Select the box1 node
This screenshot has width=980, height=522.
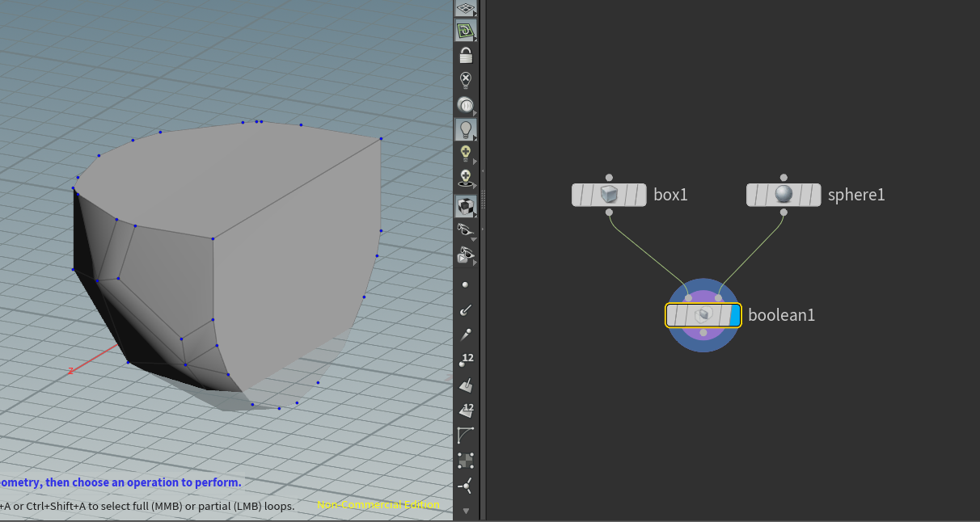click(609, 195)
